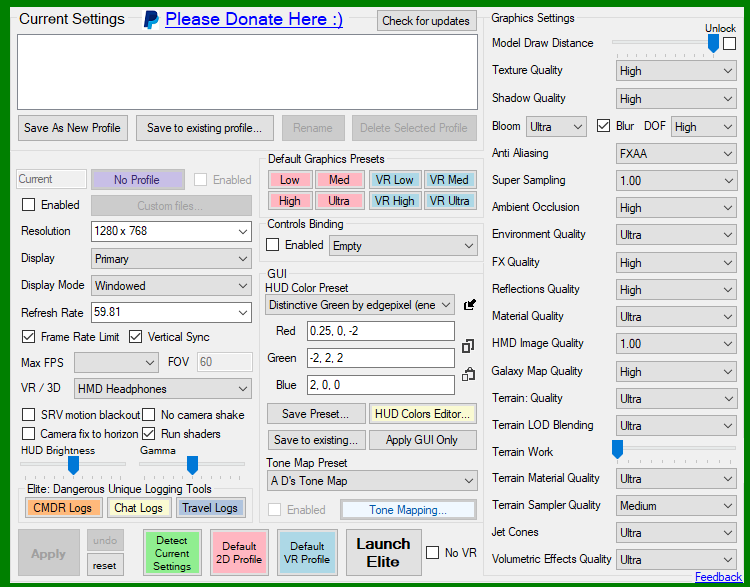Click the Gamma slider handle
Viewport: 750px width, 587px height.
coord(192,465)
